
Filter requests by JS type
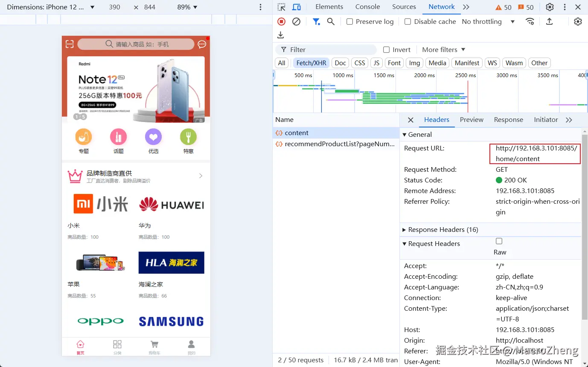[x=376, y=63]
